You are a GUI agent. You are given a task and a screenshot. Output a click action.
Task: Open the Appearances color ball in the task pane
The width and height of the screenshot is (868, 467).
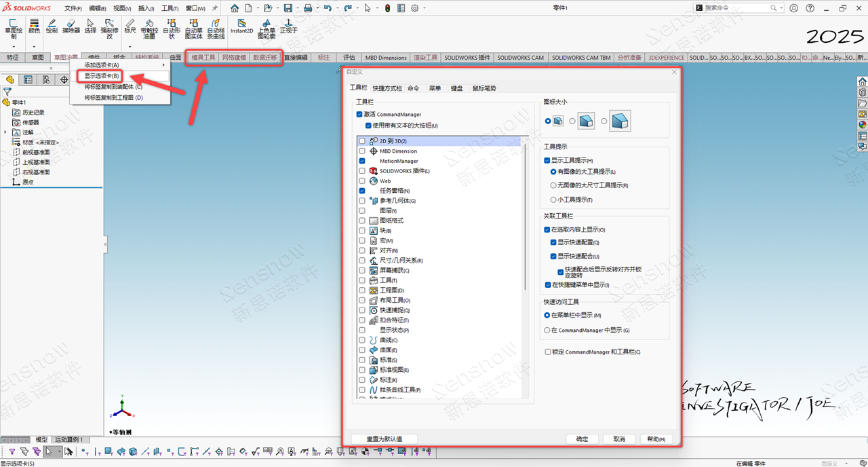pos(862,124)
